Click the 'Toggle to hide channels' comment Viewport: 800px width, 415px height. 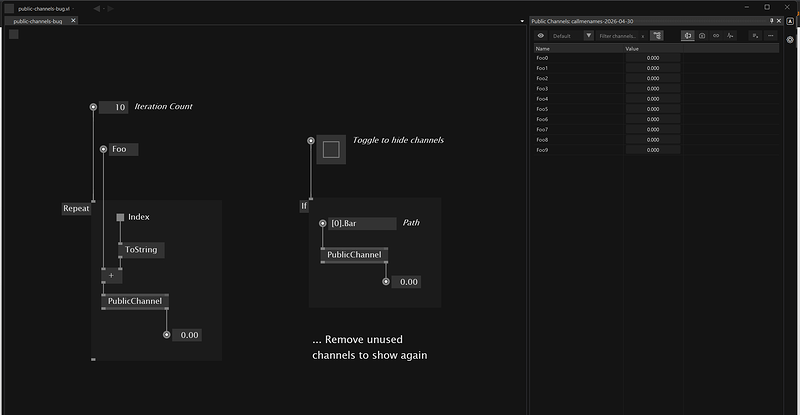click(x=398, y=140)
